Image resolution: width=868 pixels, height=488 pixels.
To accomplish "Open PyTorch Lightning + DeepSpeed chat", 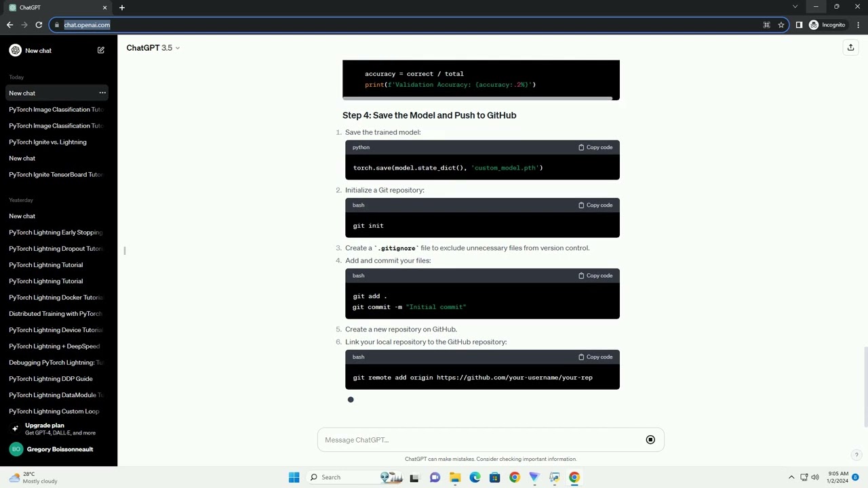I will tap(58, 346).
